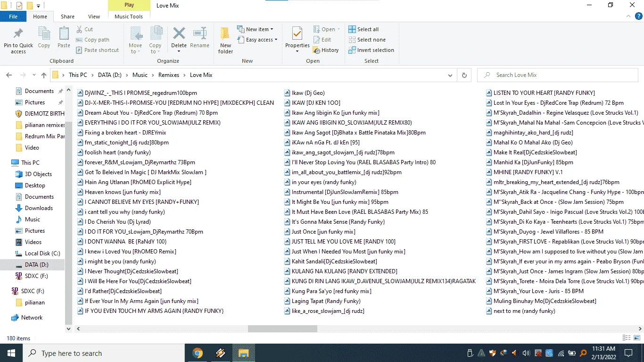Create a New folder from ribbon
Image resolution: width=644 pixels, height=362 pixels.
point(225,40)
